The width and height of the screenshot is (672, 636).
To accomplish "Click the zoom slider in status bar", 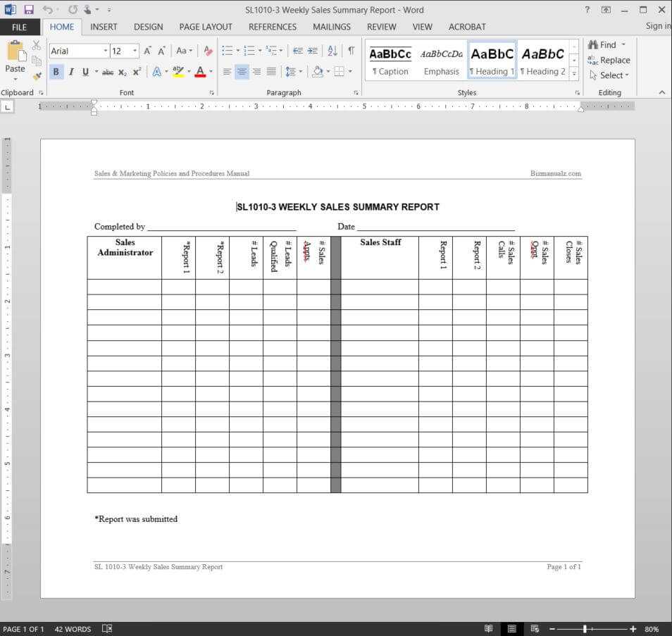I will (x=585, y=628).
